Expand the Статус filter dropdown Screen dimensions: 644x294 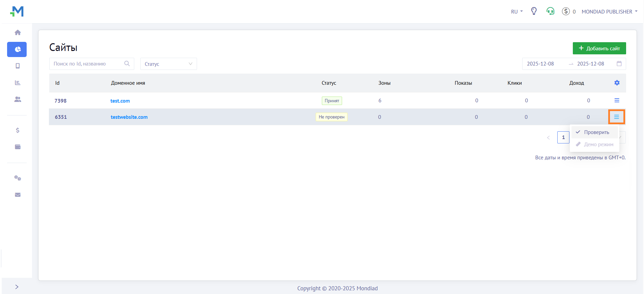click(x=168, y=64)
